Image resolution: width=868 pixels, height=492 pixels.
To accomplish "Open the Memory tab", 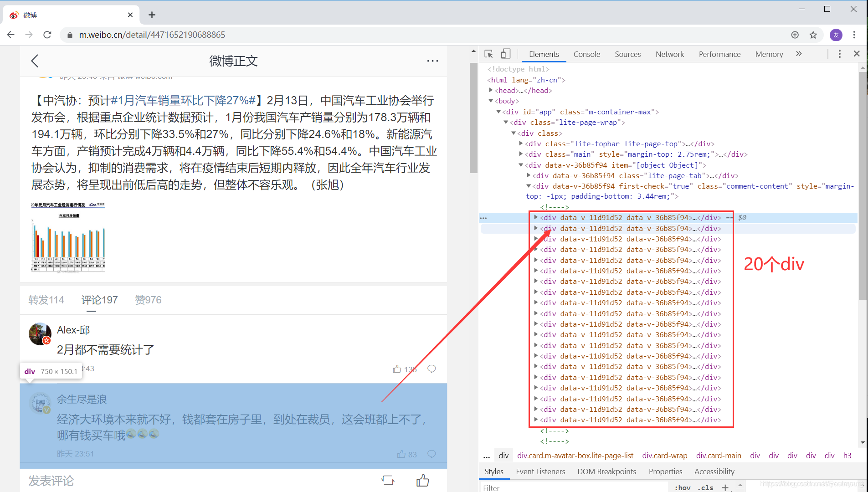I will click(769, 54).
